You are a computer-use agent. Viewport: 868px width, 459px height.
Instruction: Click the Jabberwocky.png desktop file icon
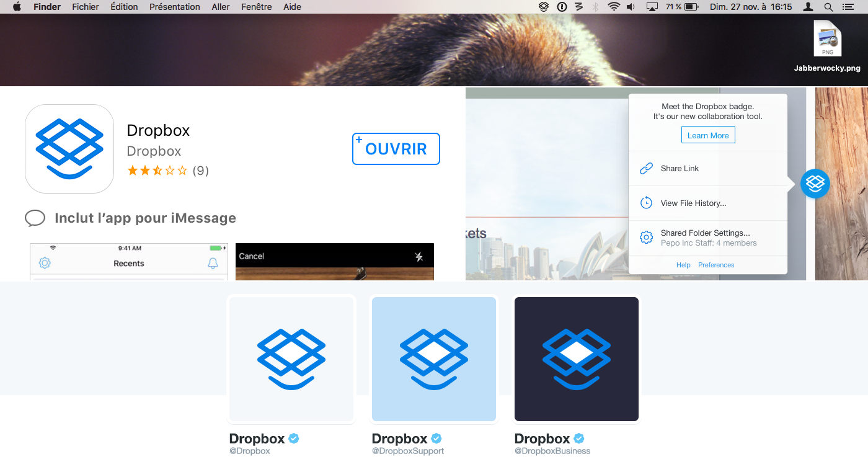click(827, 39)
